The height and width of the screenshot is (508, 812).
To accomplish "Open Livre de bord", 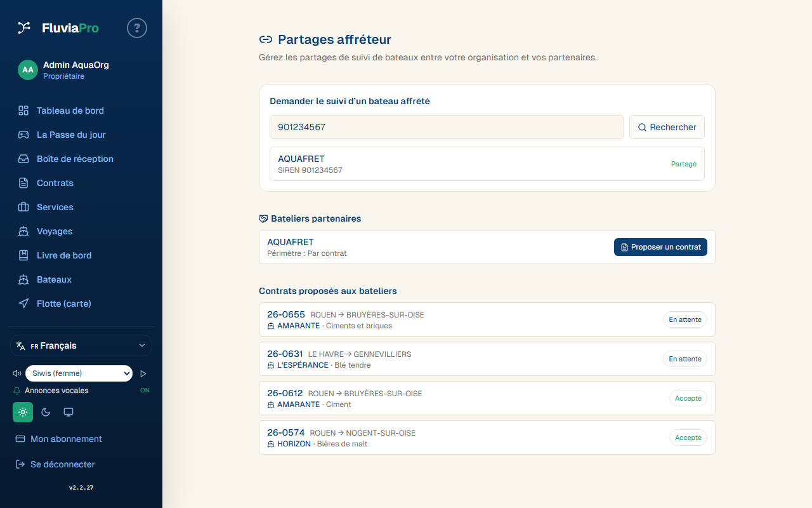I will (64, 255).
